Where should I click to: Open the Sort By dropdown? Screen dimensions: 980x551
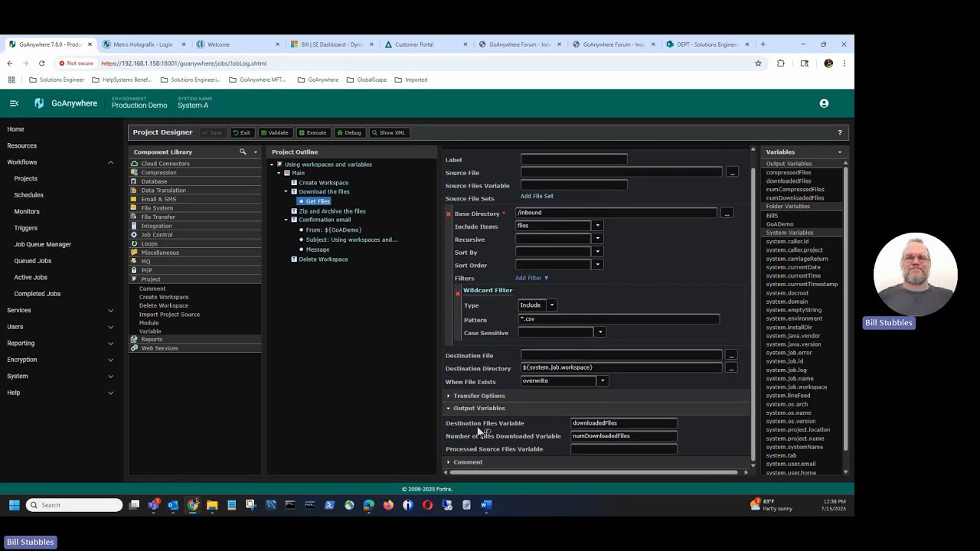pyautogui.click(x=597, y=252)
